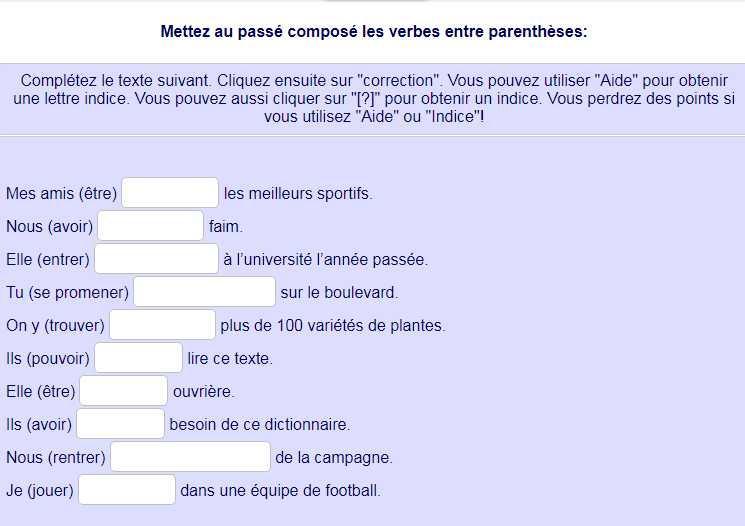Focus the input after "Nous (avoir)"

[x=151, y=226]
